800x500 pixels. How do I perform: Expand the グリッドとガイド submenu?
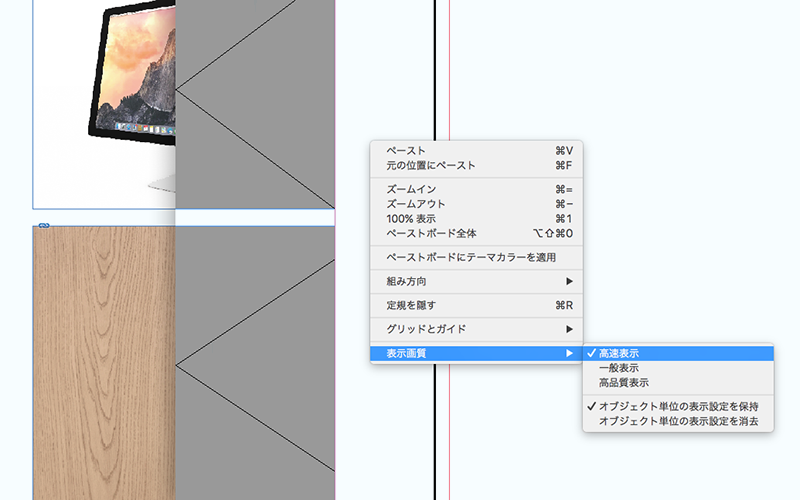[x=477, y=330]
